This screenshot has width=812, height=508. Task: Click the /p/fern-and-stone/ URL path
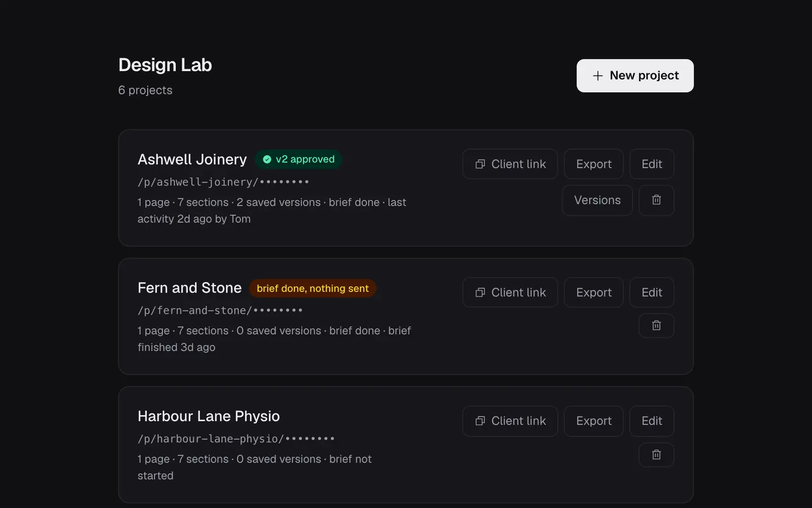[x=220, y=310]
